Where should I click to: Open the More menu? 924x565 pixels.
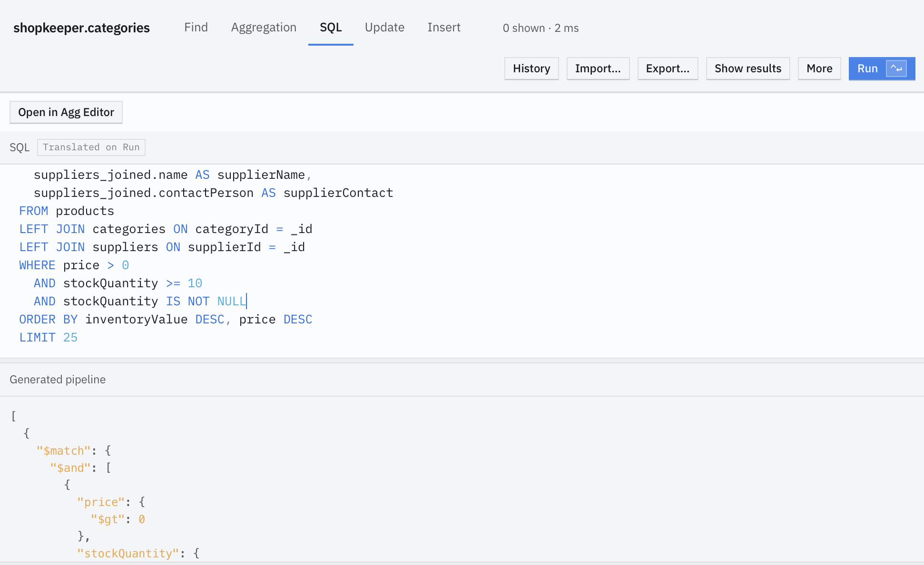(x=819, y=68)
